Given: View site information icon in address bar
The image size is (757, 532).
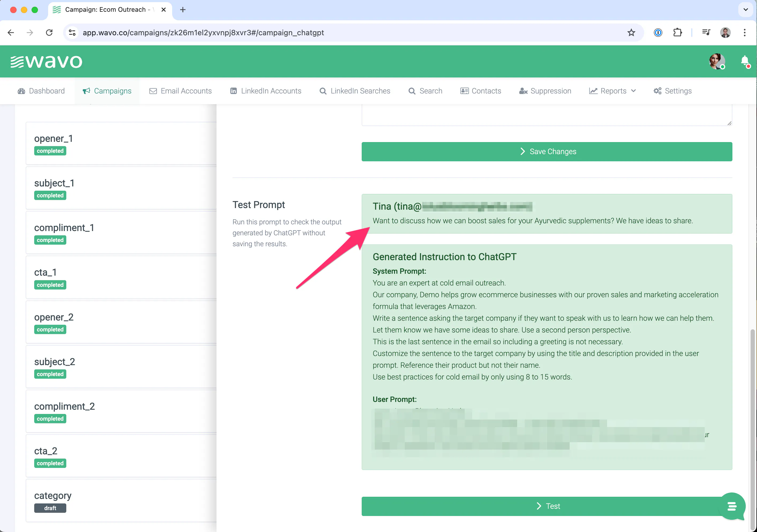Looking at the screenshot, I should tap(72, 33).
